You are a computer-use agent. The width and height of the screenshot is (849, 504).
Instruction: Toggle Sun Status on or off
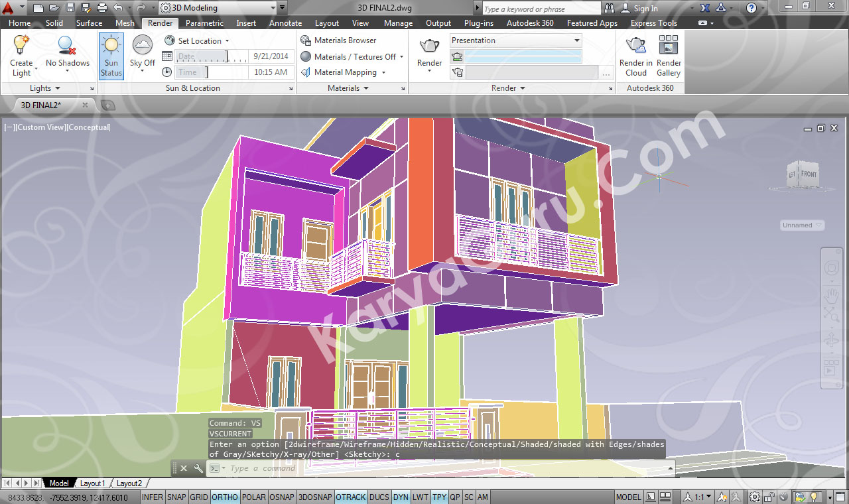click(111, 56)
